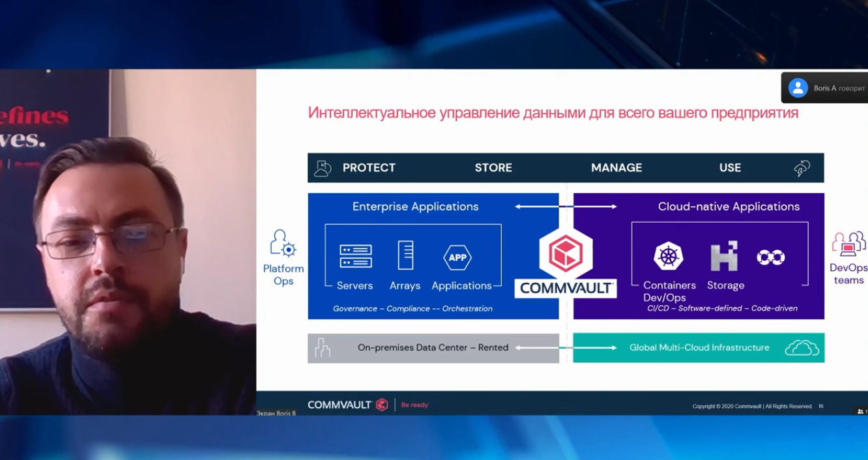Click the 'Enterprise Applications' title
Screen dimensions: 868x460
(416, 207)
